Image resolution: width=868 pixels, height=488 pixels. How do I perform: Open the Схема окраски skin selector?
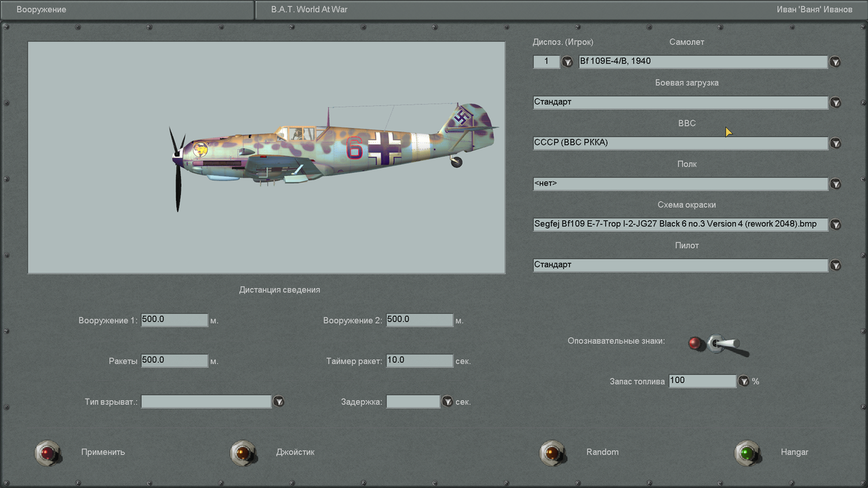pyautogui.click(x=835, y=224)
